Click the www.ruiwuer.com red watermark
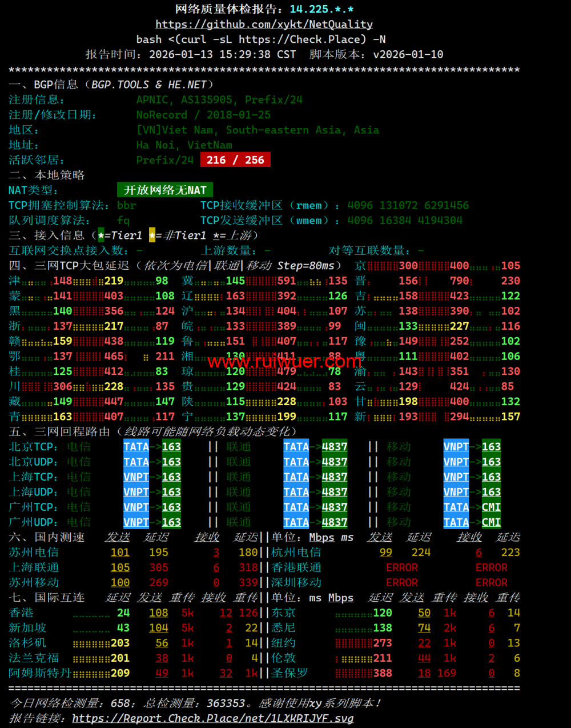The image size is (571, 728). coord(284,362)
